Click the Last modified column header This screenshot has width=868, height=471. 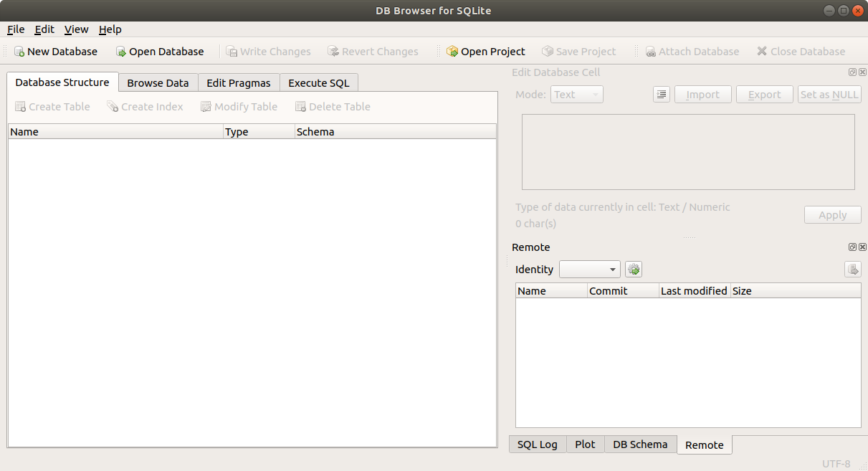tap(695, 291)
